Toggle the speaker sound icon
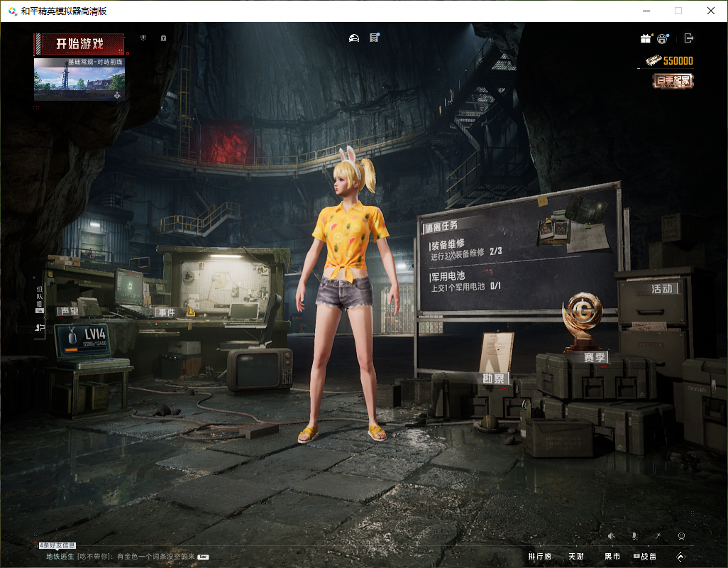This screenshot has width=728, height=568. coord(612,536)
